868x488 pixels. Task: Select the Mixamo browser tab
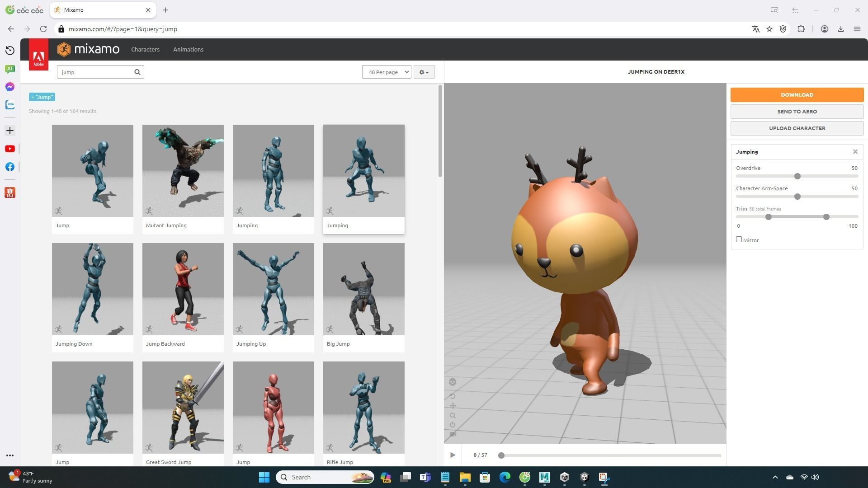(x=103, y=10)
